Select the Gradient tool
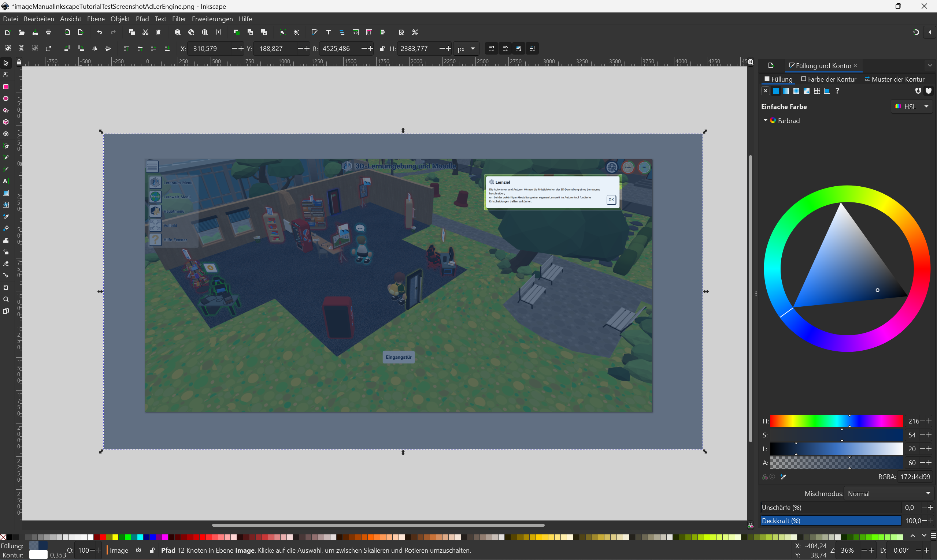This screenshot has width=937, height=560. click(5, 193)
